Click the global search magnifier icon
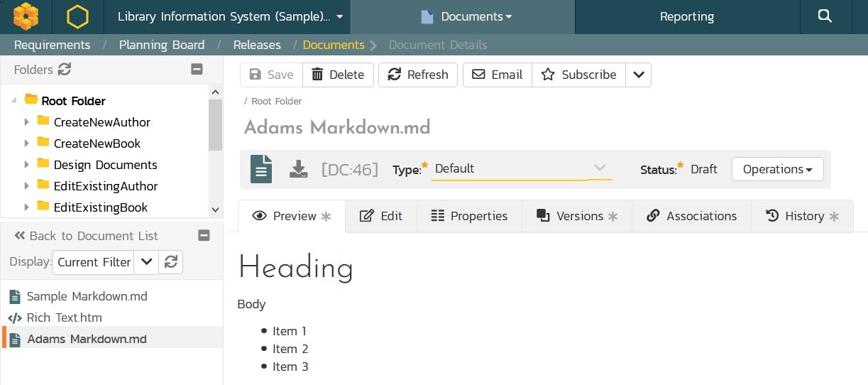 tap(825, 16)
